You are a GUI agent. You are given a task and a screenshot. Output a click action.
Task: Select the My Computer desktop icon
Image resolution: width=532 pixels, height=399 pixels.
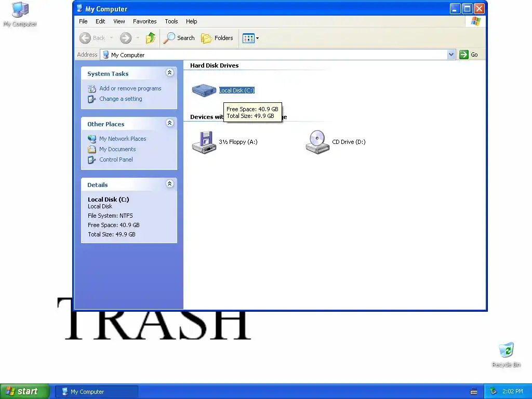coord(20,14)
